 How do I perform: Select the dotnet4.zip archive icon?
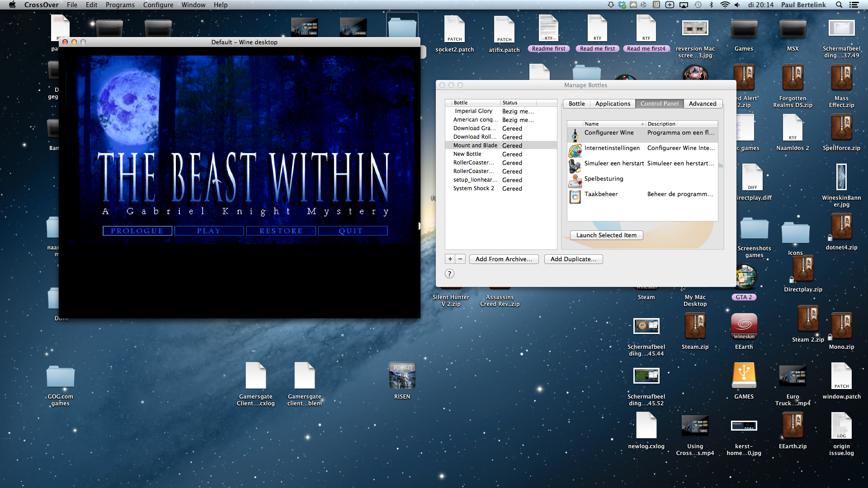click(x=841, y=227)
